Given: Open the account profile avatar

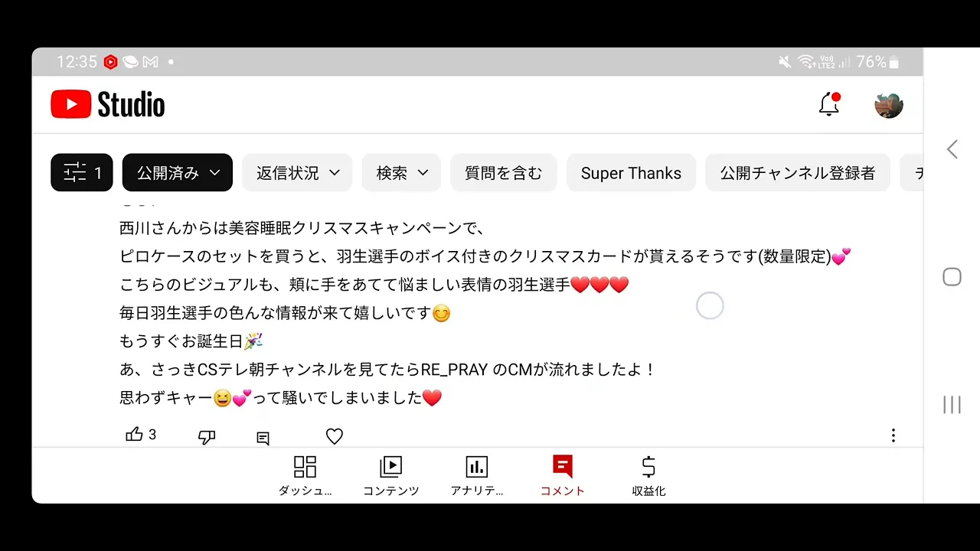Looking at the screenshot, I should click(x=889, y=105).
